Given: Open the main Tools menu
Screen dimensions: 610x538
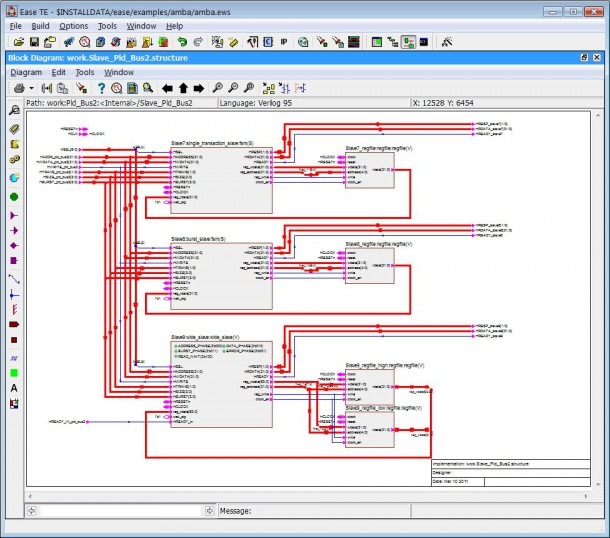Looking at the screenshot, I should pyautogui.click(x=107, y=26).
